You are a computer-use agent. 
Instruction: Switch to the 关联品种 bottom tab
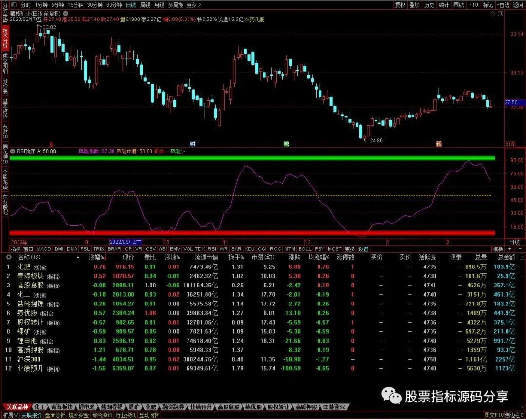[x=17, y=407]
